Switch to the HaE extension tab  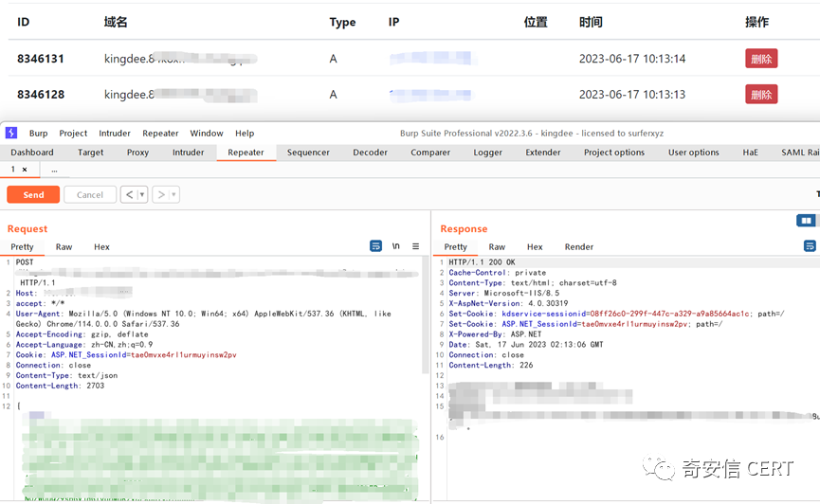point(750,153)
